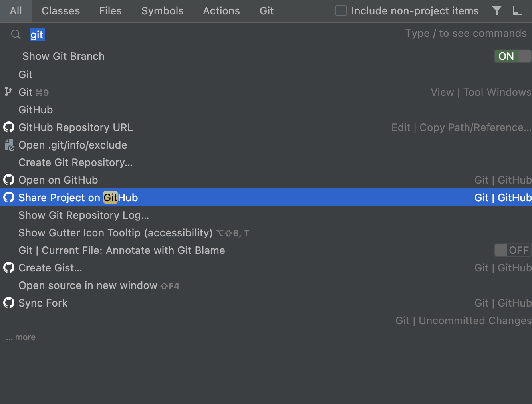Enable Include non-project items checkbox

coord(341,10)
